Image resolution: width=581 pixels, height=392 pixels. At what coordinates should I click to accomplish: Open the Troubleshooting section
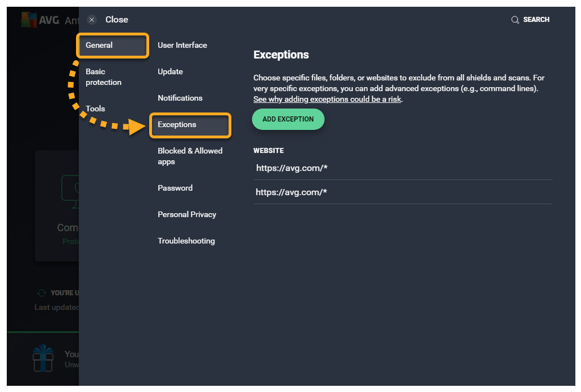click(x=186, y=241)
